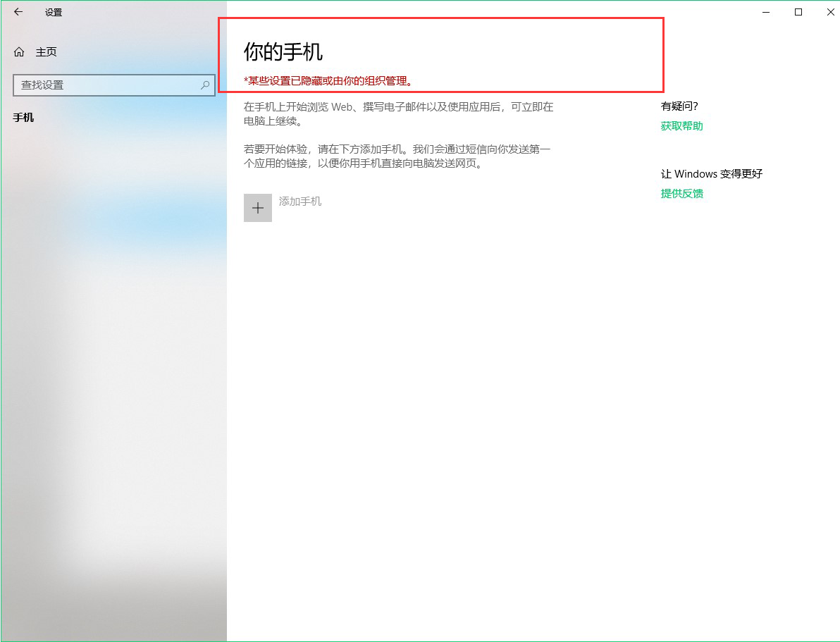Click the 添加手机 label

(300, 202)
